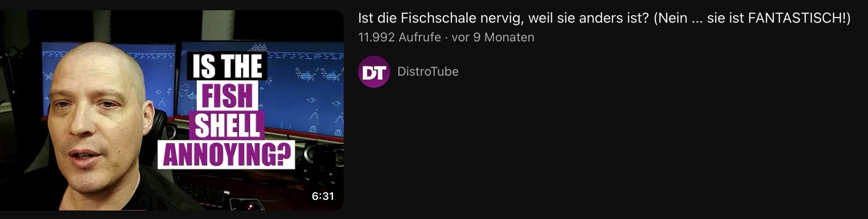The height and width of the screenshot is (219, 868).
Task: Open the DistroTube channel name link
Action: [428, 72]
